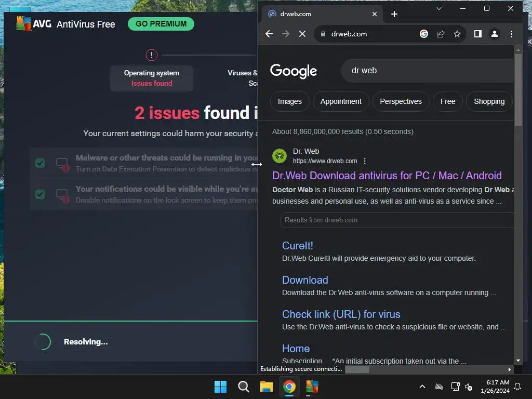Stop loading the page
Screen dimensions: 532x399
[302, 34]
